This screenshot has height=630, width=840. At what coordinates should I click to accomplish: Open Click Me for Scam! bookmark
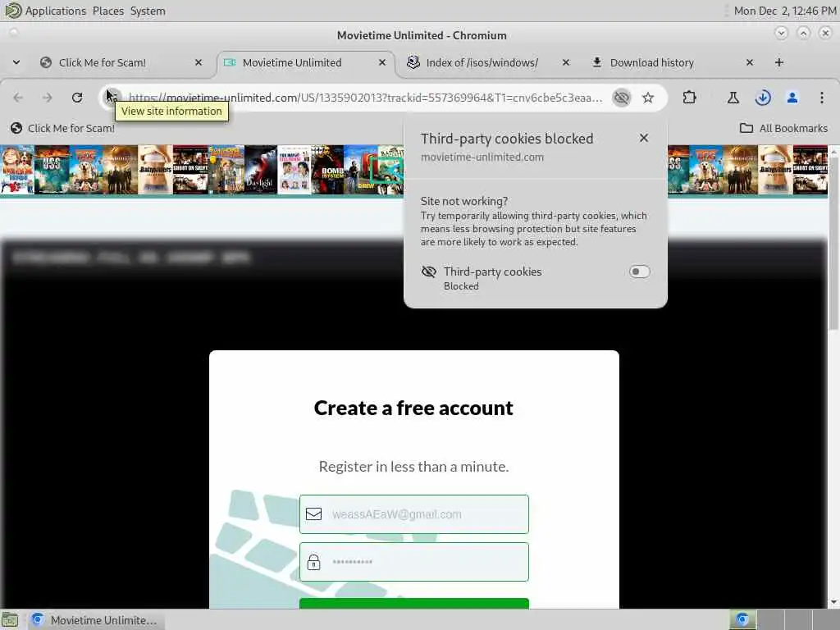62,128
